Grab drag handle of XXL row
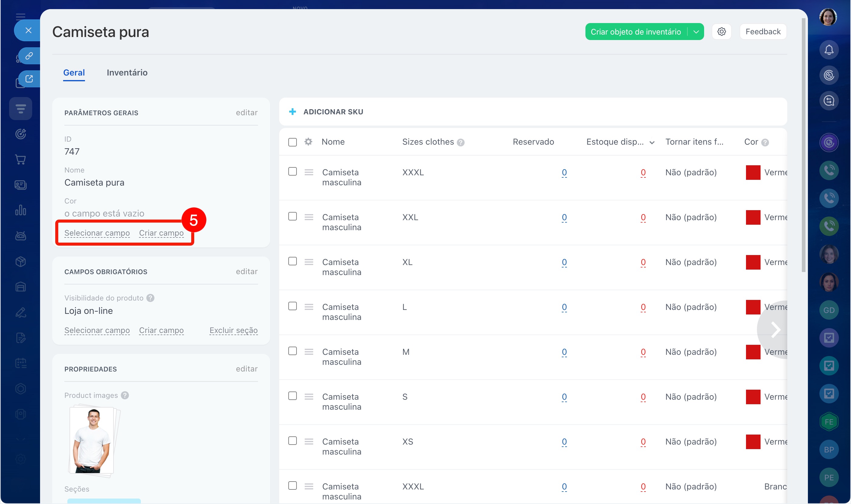 [x=309, y=217]
